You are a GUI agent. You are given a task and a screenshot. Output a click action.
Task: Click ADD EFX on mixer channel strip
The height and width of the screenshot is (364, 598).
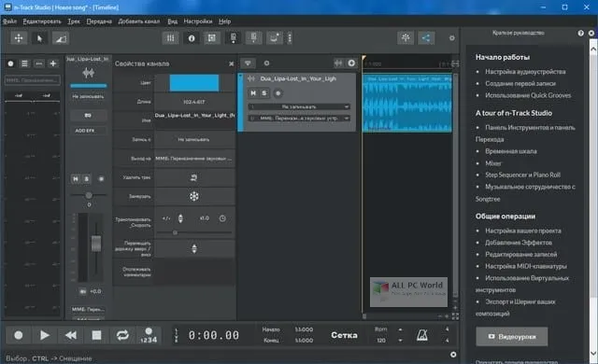click(x=88, y=131)
